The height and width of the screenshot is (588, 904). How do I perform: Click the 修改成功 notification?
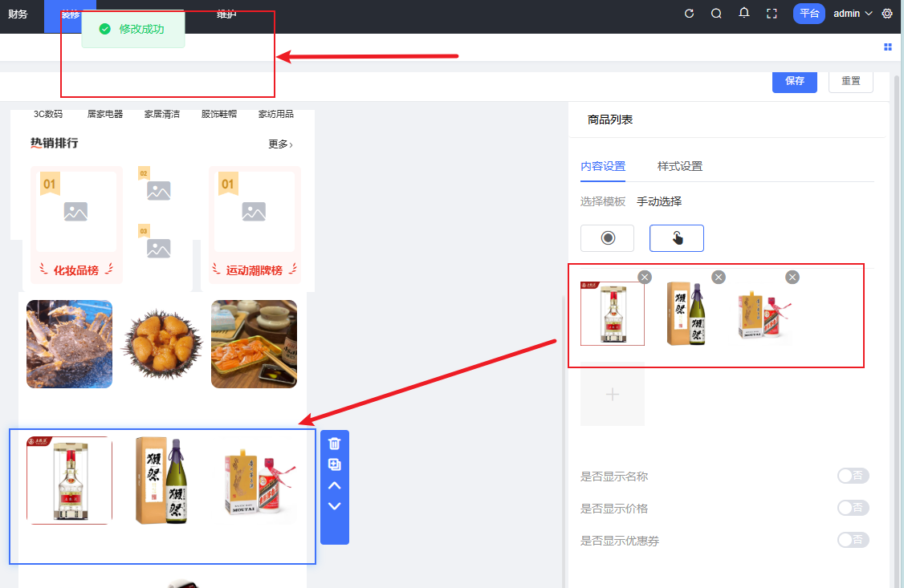[x=133, y=29]
